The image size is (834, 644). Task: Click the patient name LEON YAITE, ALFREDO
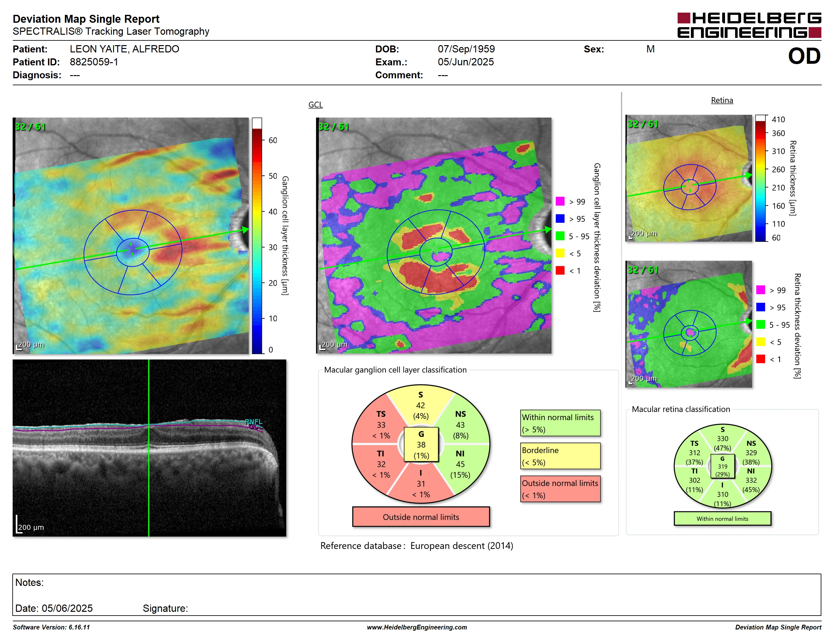[124, 49]
